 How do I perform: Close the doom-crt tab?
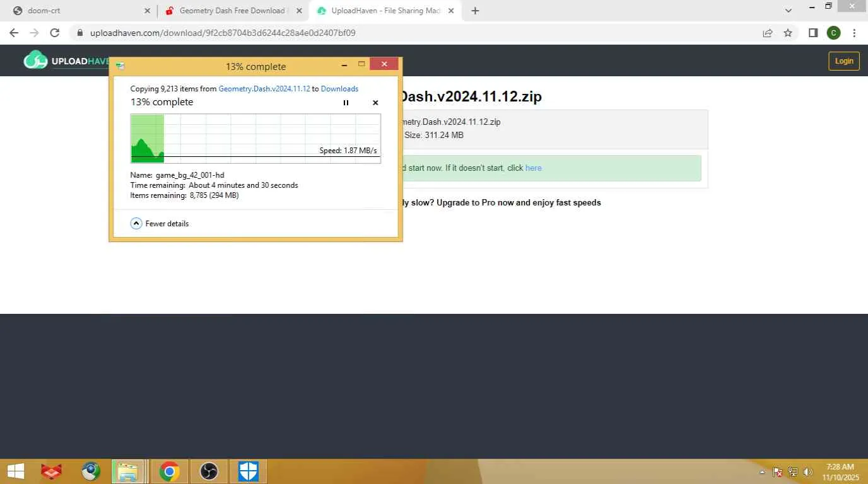tap(147, 11)
